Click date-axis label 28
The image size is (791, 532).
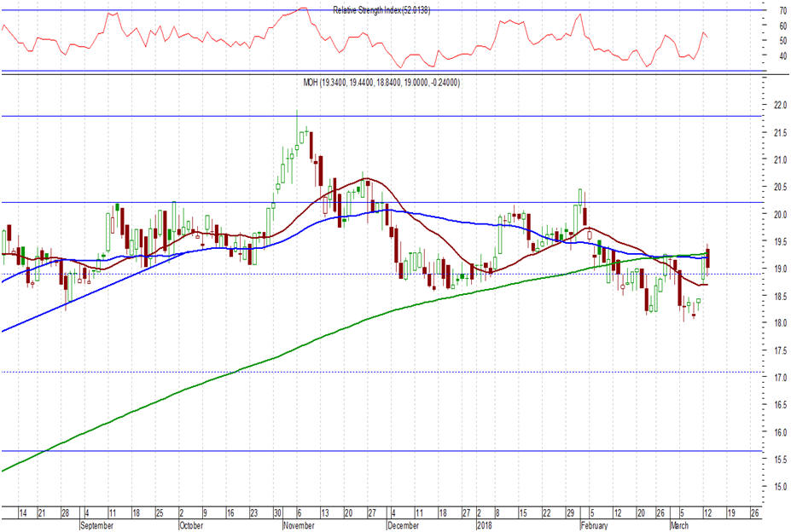65,513
